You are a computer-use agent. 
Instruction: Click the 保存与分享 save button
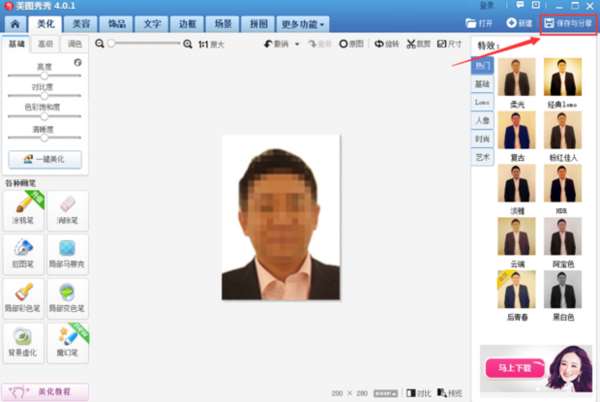point(568,23)
